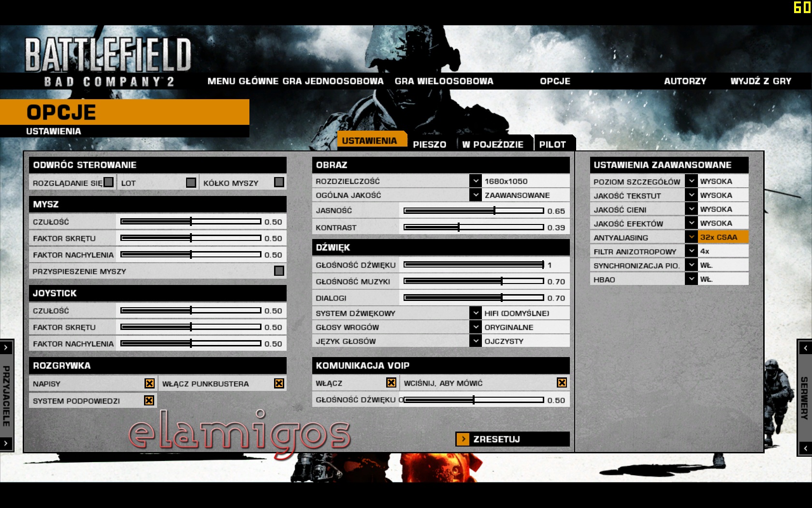This screenshot has height=508, width=812.
Task: Toggle Wciśnij, aby mówić checkbox
Action: click(x=562, y=383)
